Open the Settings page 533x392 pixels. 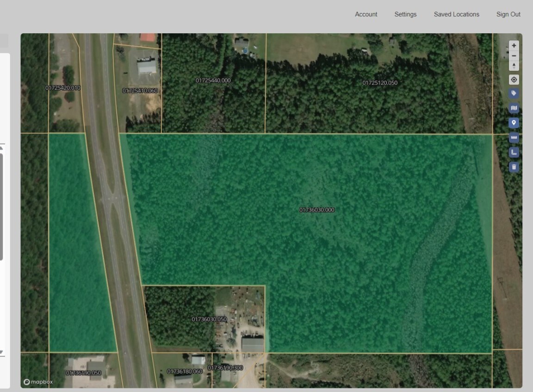click(405, 14)
